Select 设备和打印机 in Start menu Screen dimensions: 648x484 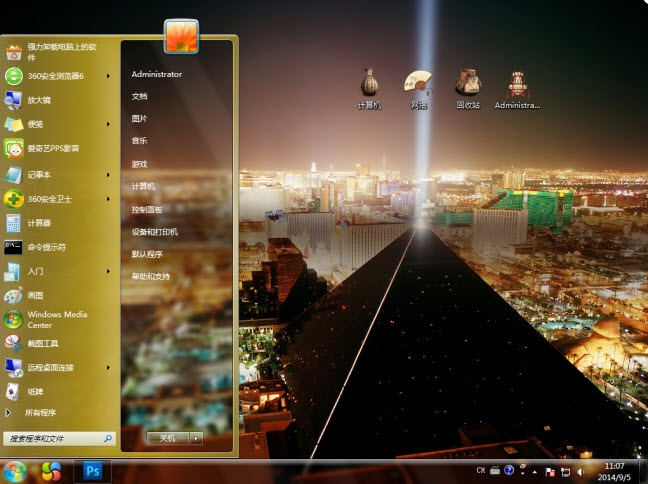(x=154, y=232)
